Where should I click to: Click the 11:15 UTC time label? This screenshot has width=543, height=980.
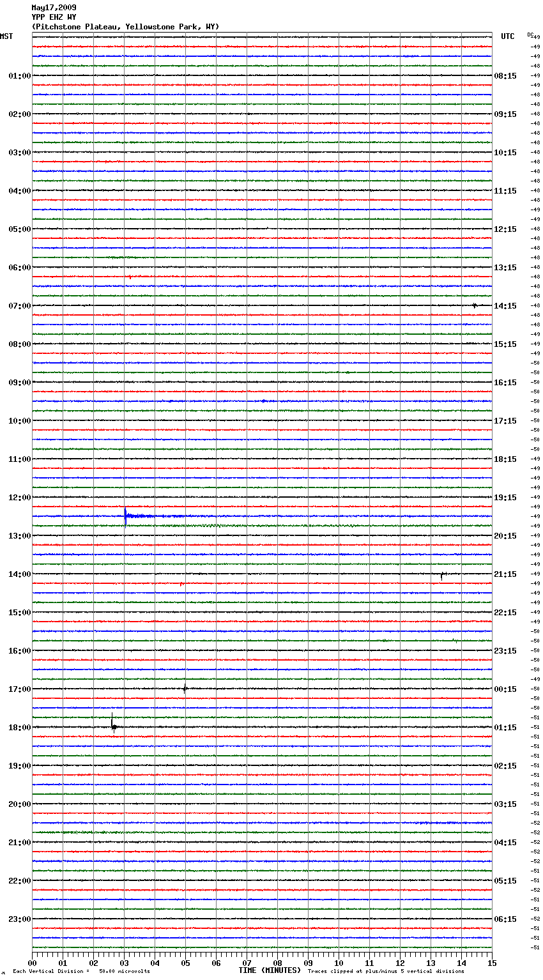coord(505,191)
